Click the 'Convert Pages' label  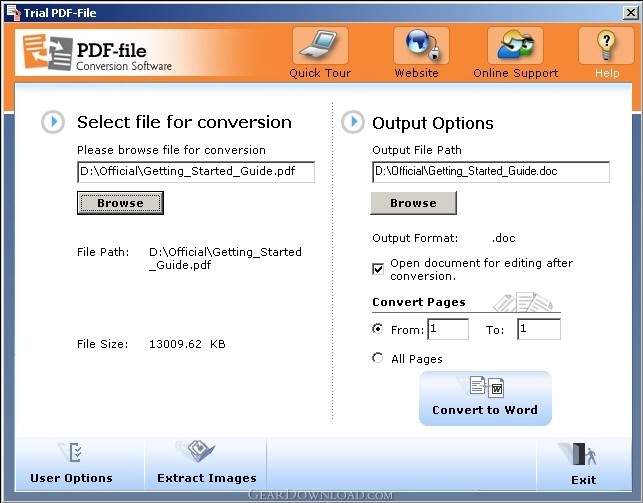click(419, 302)
